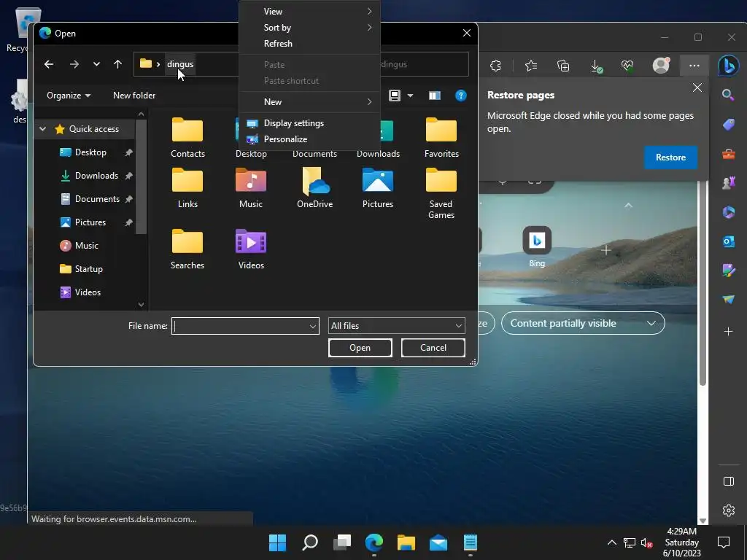This screenshot has height=560, width=747.
Task: Open Edge Extensions icon
Action: pos(495,65)
